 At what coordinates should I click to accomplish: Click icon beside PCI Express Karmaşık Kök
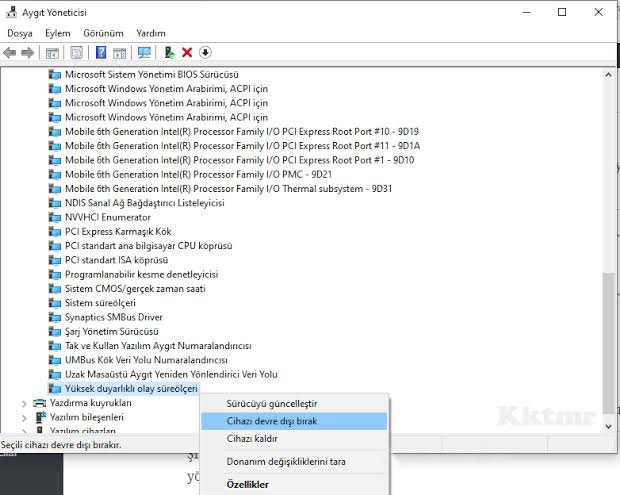click(x=55, y=232)
